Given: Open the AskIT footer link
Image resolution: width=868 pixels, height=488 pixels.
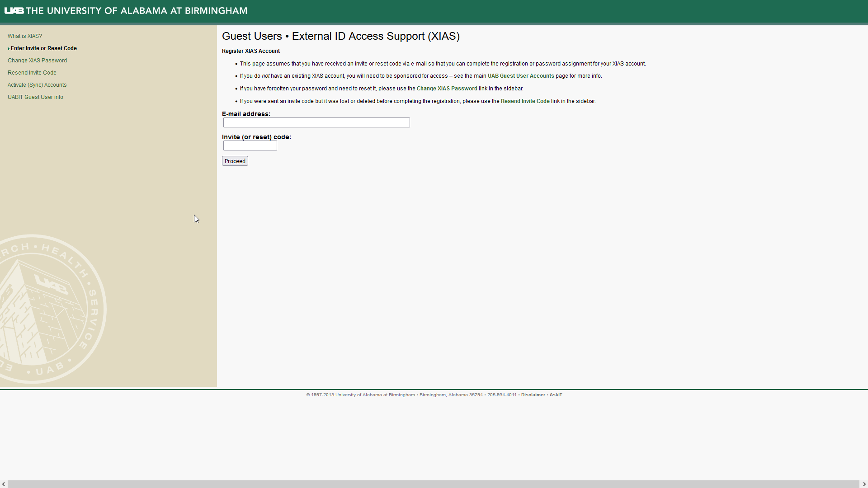Looking at the screenshot, I should 556,395.
